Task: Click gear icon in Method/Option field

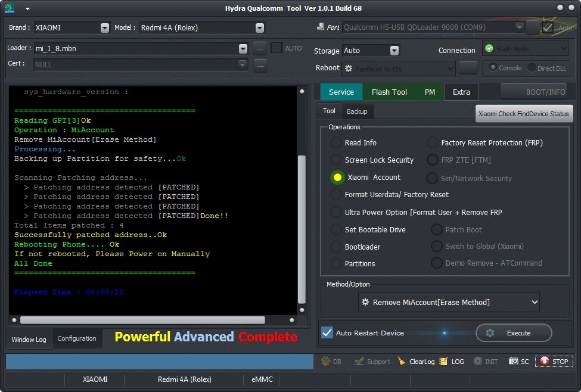Action: coord(365,302)
